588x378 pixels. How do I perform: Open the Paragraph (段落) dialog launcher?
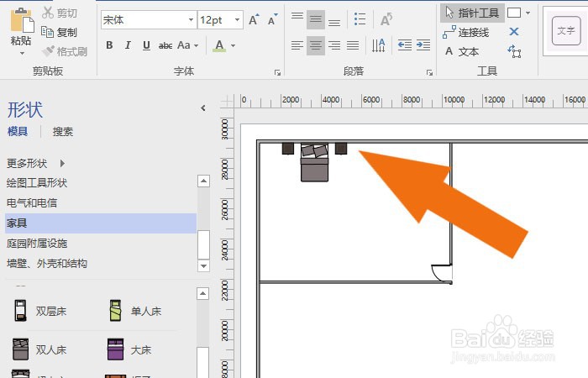pos(429,72)
